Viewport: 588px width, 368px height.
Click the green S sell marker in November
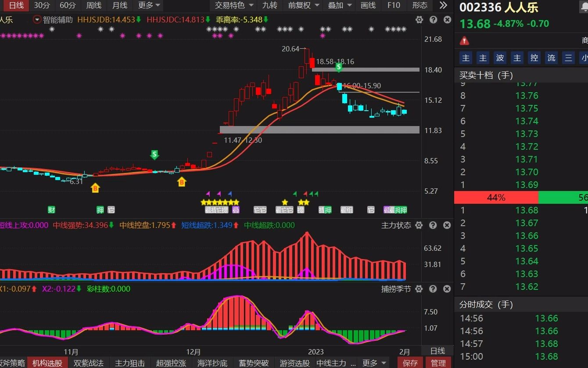click(154, 155)
